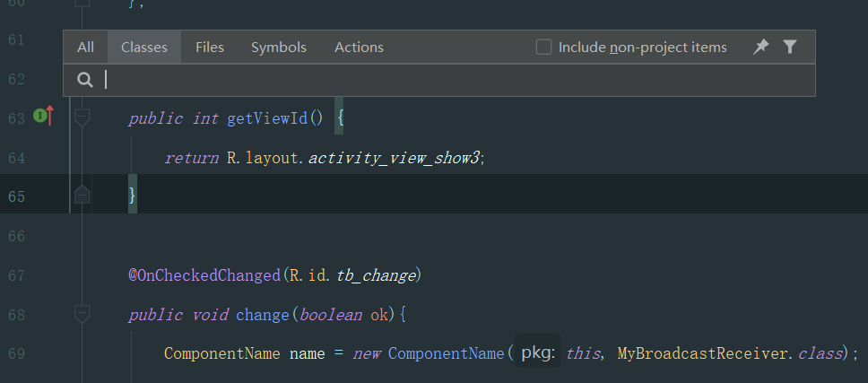The image size is (868, 383).
Task: Collapse the change method fold marker
Action: pos(82,314)
